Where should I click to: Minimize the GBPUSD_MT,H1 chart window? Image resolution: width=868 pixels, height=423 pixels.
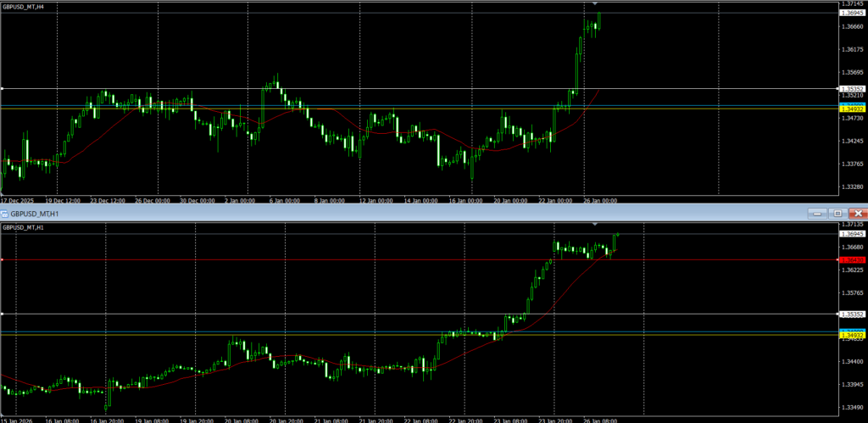[816, 214]
